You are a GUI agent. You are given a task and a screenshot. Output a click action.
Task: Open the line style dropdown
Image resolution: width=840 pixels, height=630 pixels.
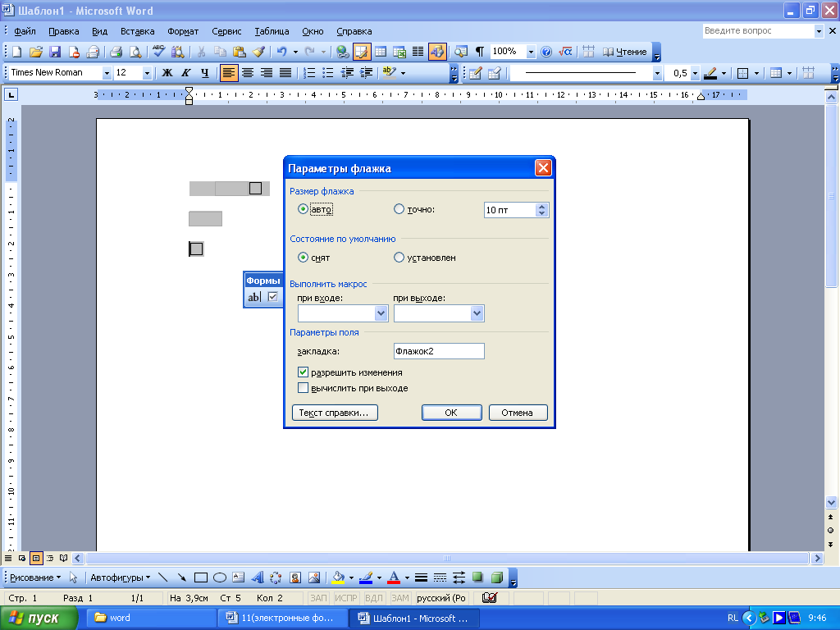click(x=657, y=73)
